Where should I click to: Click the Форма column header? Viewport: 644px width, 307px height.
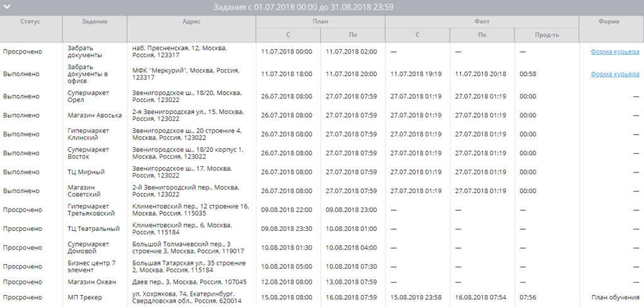[609, 22]
